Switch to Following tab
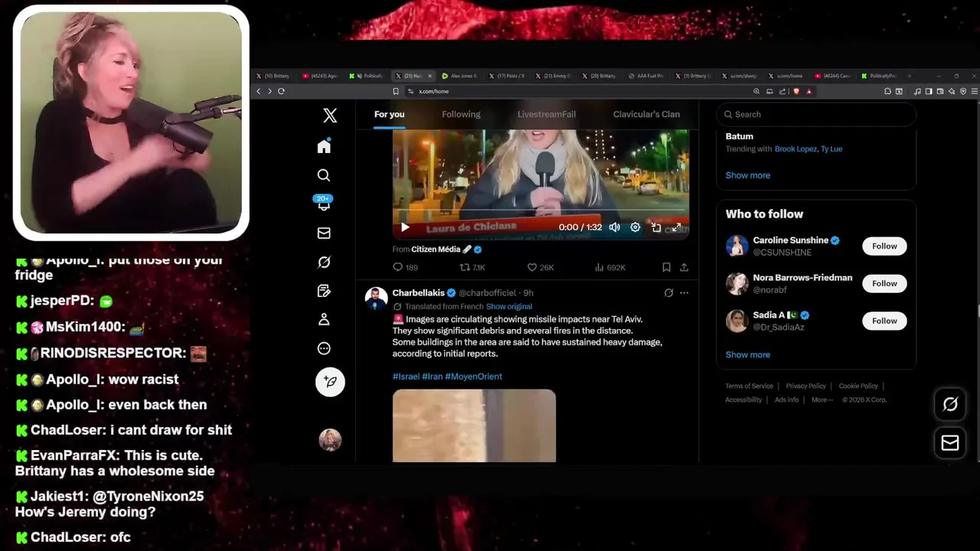The image size is (980, 551). click(x=461, y=114)
